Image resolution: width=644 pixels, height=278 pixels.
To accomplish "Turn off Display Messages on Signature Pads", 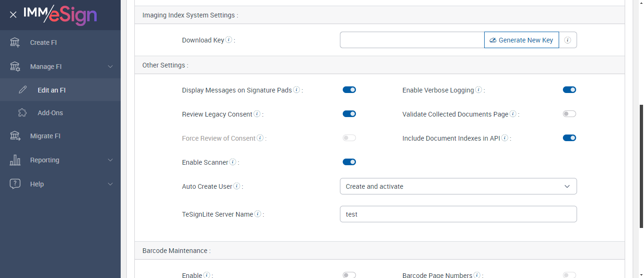I will 349,90.
